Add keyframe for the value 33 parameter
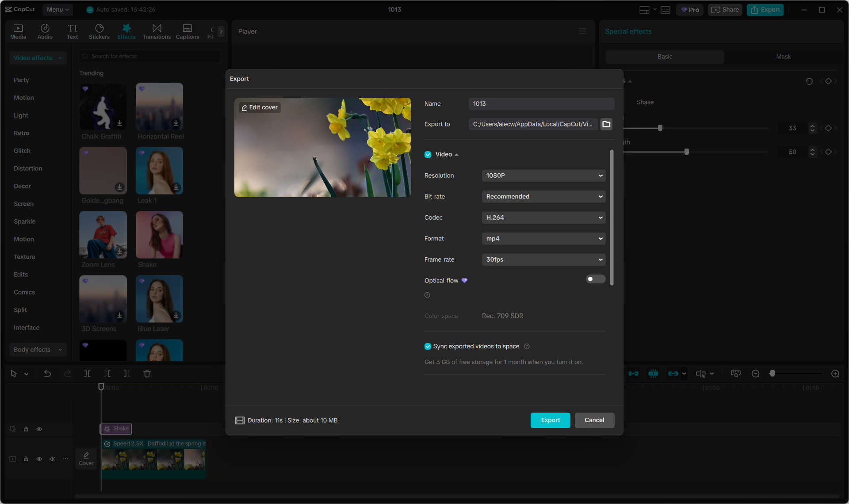849x504 pixels. click(x=829, y=128)
